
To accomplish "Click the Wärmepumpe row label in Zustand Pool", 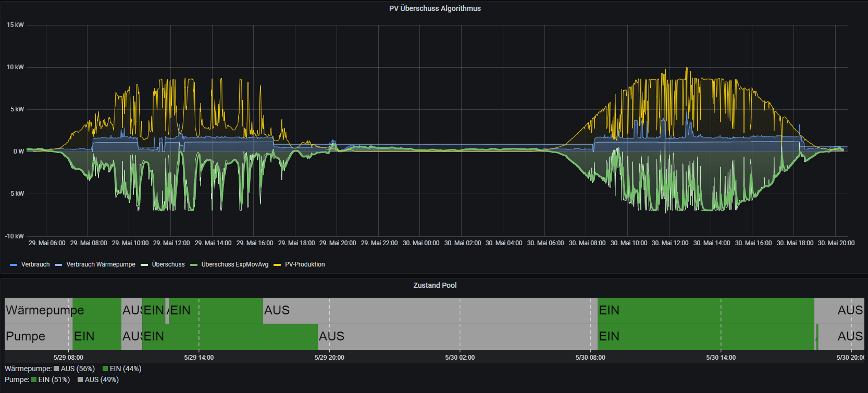I will tap(45, 310).
